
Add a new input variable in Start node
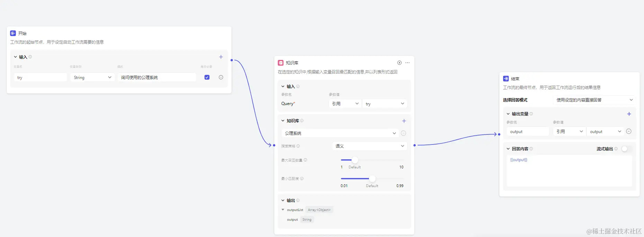pyautogui.click(x=221, y=57)
